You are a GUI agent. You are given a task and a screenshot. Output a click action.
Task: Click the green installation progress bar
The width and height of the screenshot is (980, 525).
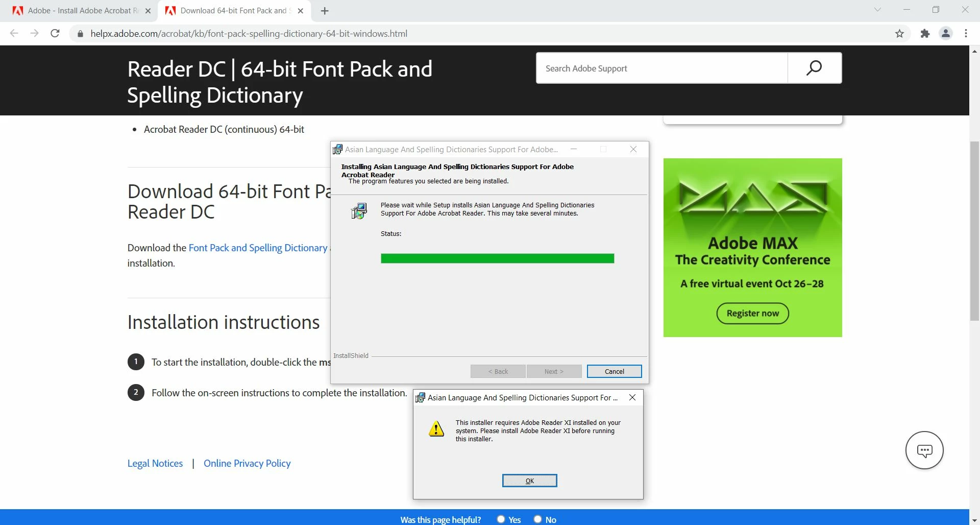[x=497, y=258]
